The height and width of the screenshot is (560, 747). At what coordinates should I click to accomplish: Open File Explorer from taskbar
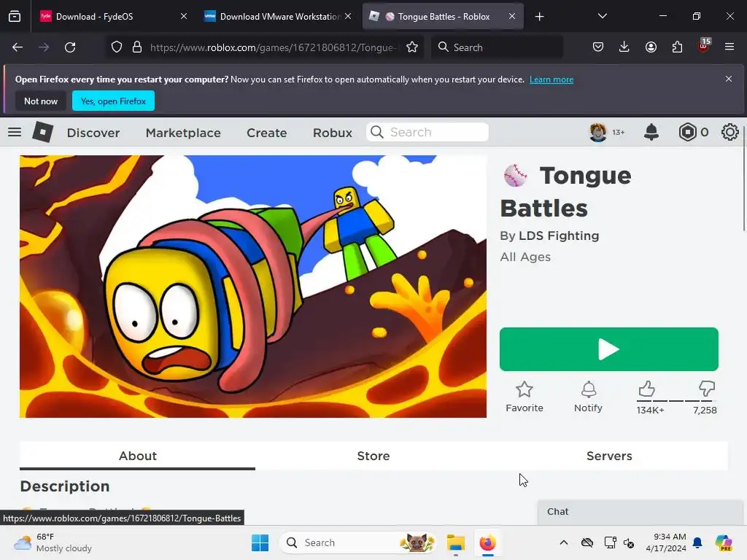(x=455, y=542)
